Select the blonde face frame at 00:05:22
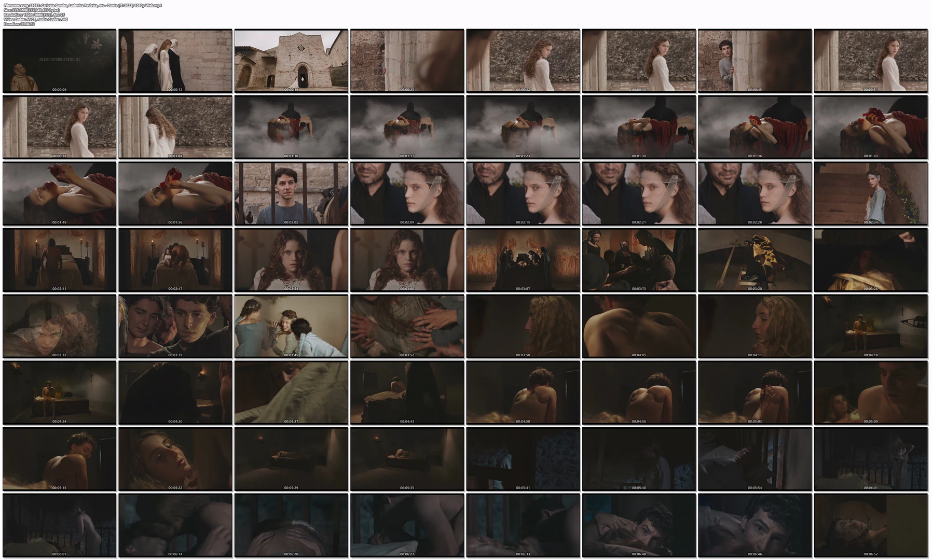 pyautogui.click(x=175, y=459)
